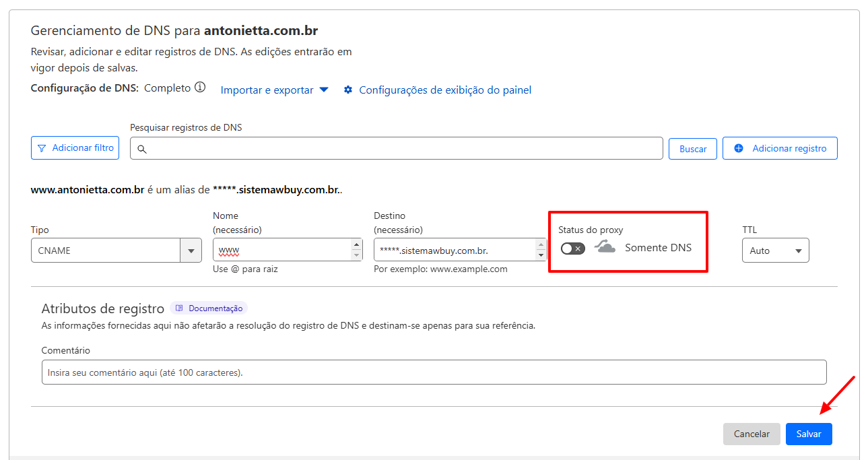
Task: Click the gear icon for panel display settings
Action: point(348,90)
